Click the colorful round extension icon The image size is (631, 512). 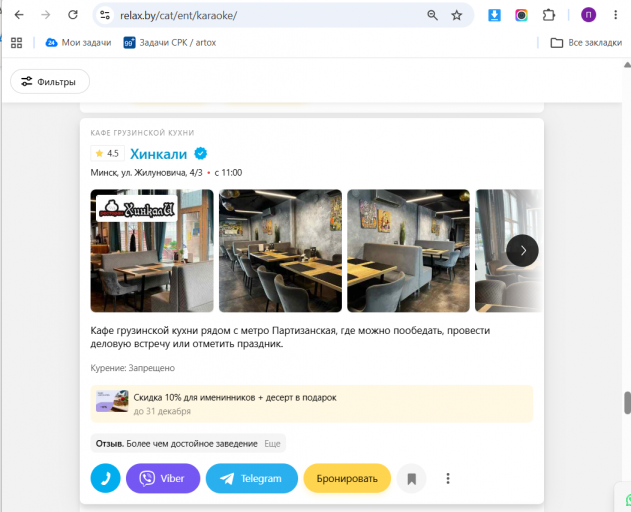click(521, 15)
